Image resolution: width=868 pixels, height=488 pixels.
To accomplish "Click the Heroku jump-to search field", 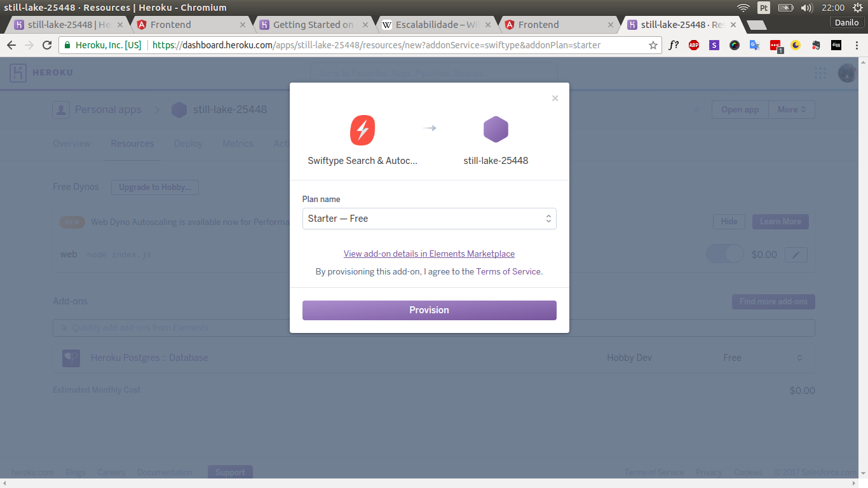I will coord(434,73).
